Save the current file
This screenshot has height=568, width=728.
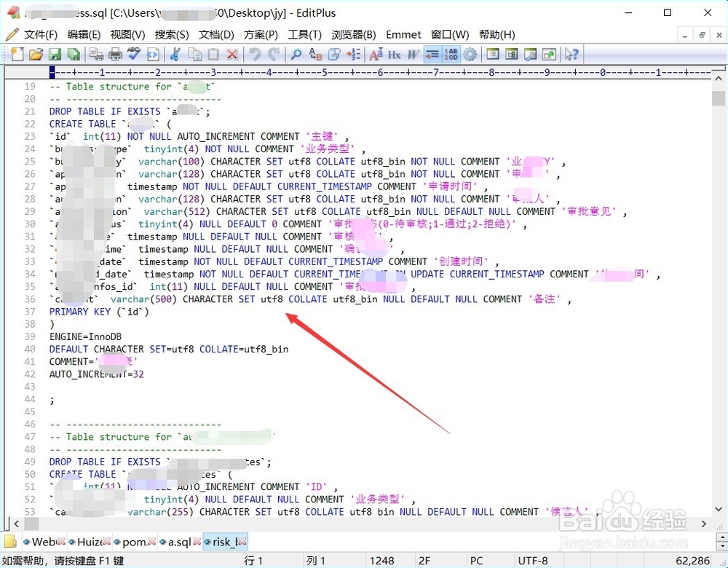[x=55, y=55]
